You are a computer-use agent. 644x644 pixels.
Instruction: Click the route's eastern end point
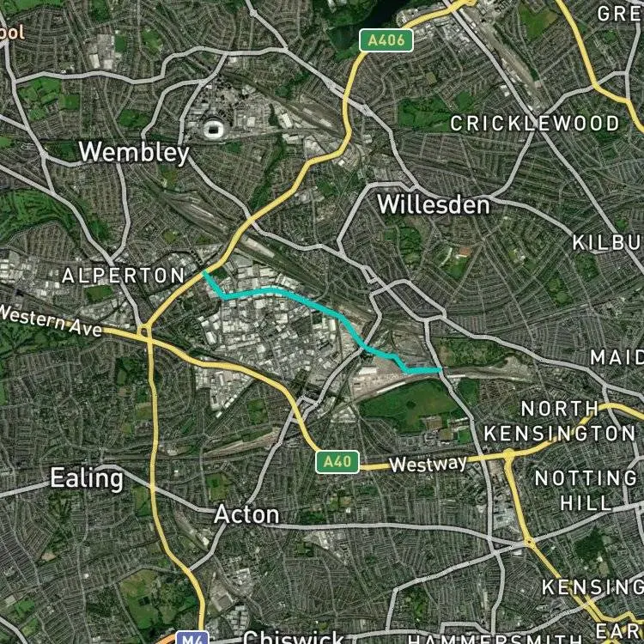point(440,370)
